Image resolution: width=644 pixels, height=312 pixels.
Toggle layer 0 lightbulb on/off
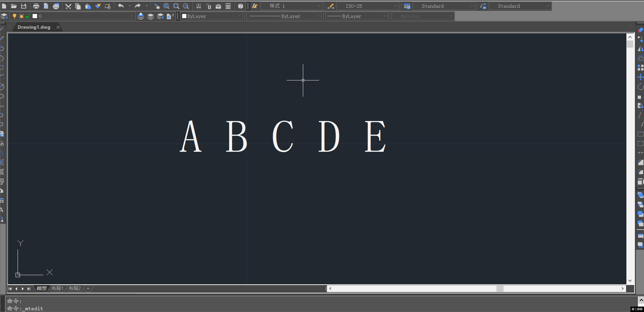coord(14,16)
